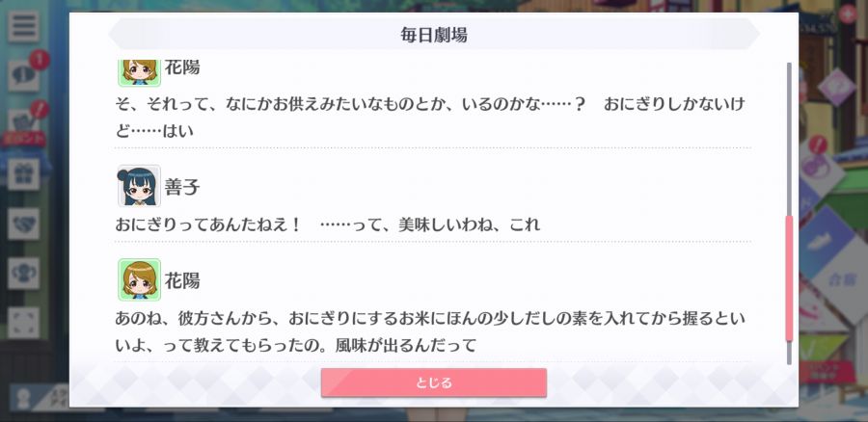The width and height of the screenshot is (868, 422).
Task: Open the event icon with red label
Action: [x=23, y=126]
